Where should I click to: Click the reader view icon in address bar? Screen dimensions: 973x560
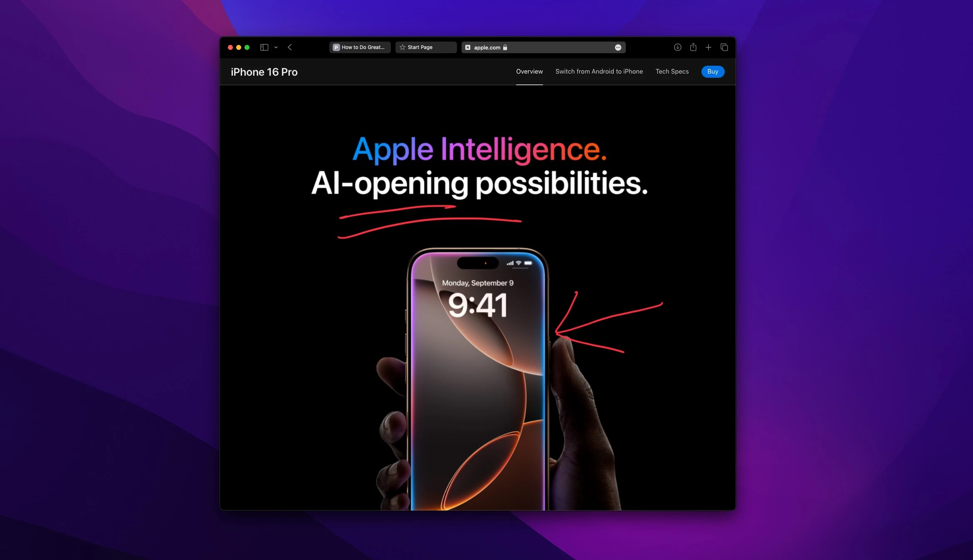469,47
